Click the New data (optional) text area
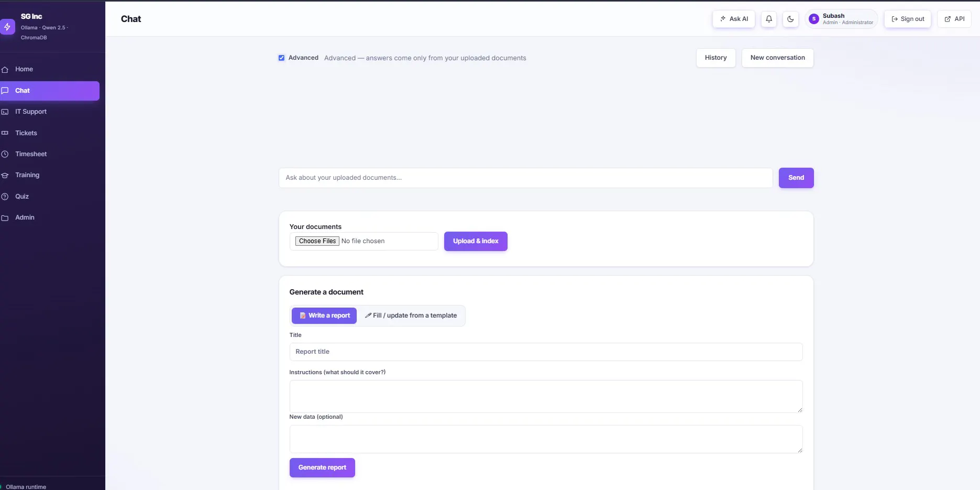 [546, 439]
